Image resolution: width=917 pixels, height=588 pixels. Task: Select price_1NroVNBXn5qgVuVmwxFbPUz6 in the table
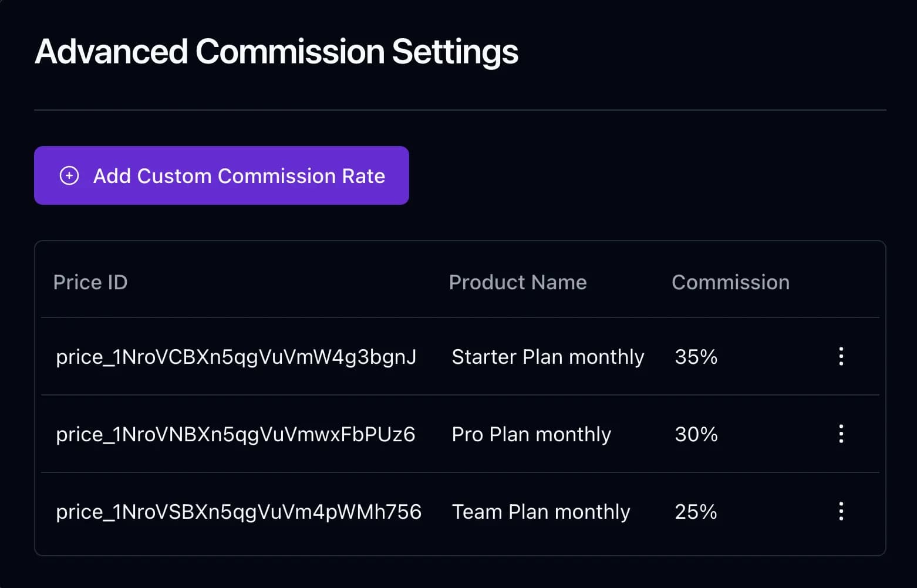[x=236, y=434]
